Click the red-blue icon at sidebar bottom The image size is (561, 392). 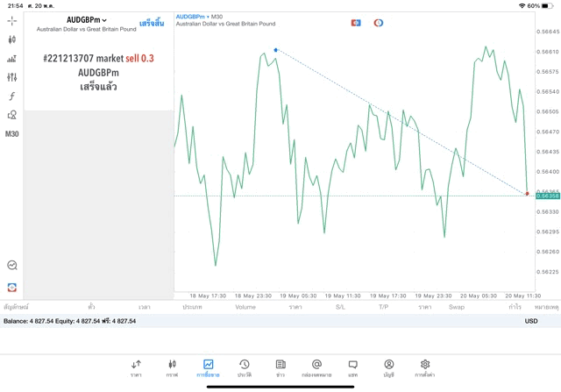pos(11,288)
